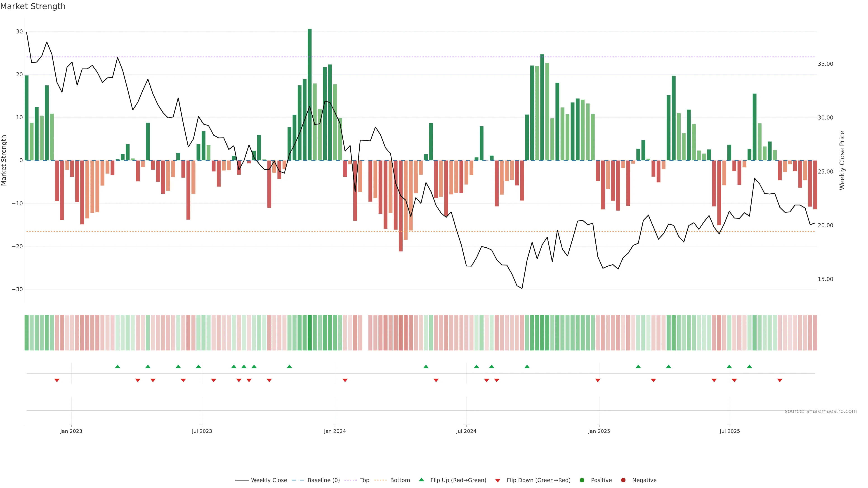Click the Weekly Close Price axis title
The image size is (868, 488).
click(842, 160)
